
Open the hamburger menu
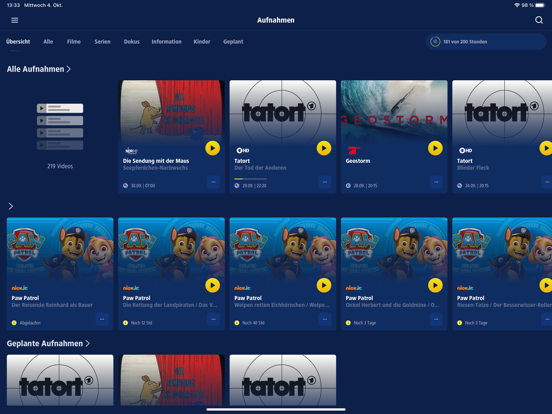[14, 20]
